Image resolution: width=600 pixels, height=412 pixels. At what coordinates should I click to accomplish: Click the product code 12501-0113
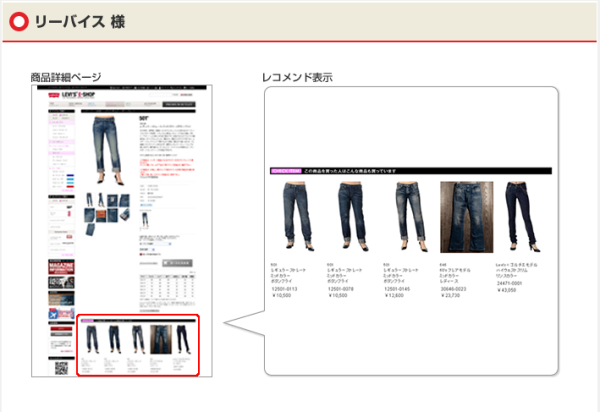coord(284,289)
